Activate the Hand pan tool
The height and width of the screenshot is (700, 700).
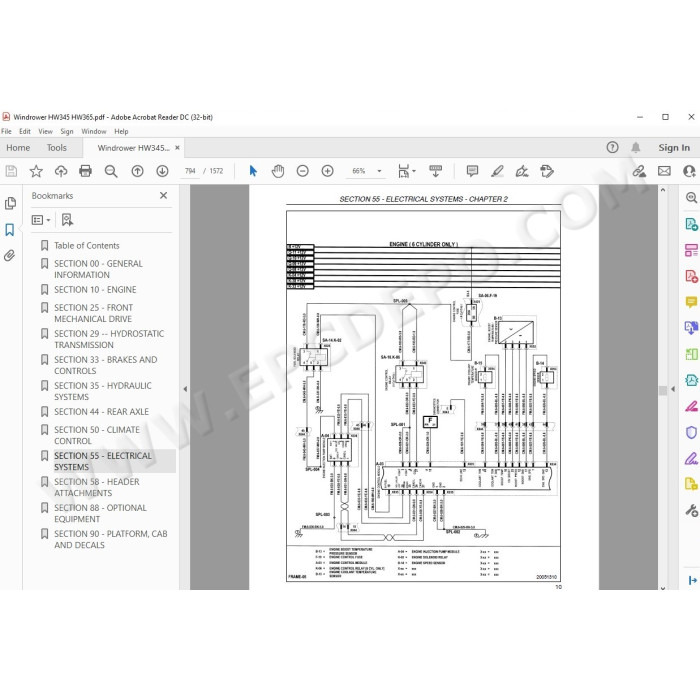pos(278,171)
